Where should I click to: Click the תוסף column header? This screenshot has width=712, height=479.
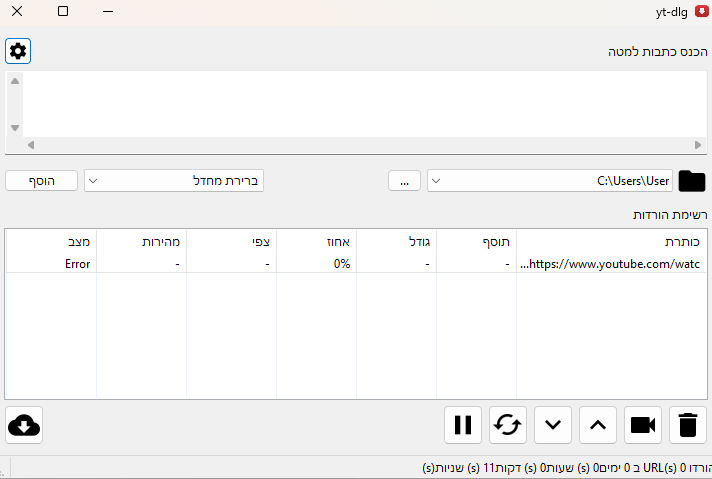(476, 242)
